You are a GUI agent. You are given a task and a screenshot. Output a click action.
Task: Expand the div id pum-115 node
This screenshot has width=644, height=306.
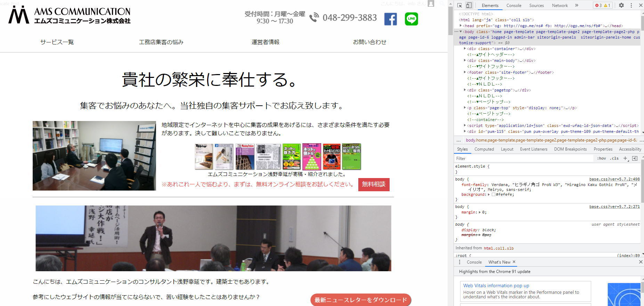point(465,131)
